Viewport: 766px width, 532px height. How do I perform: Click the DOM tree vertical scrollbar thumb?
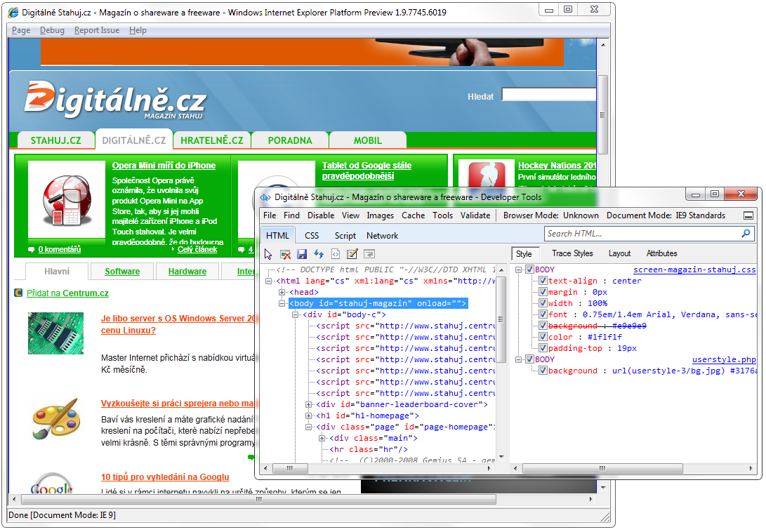501,319
